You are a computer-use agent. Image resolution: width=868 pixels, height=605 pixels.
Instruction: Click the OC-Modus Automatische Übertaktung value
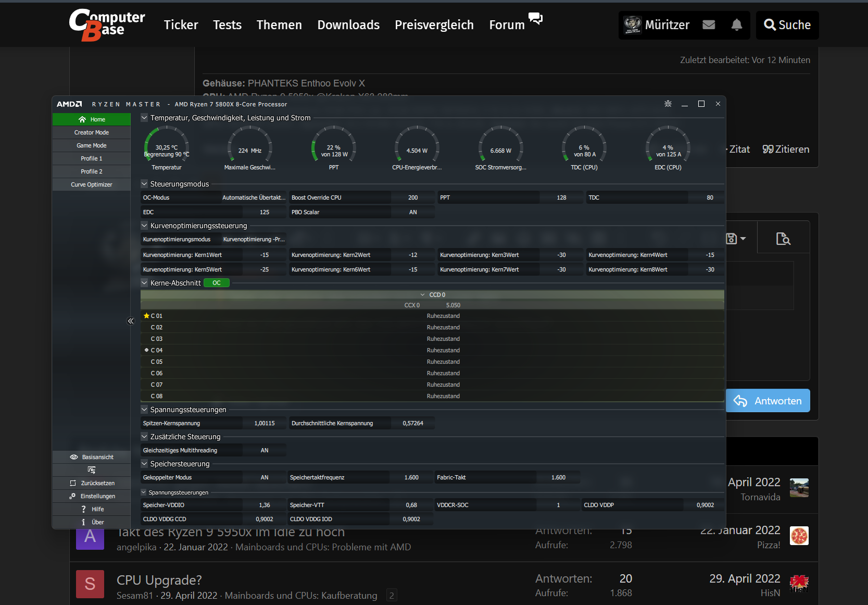[254, 197]
